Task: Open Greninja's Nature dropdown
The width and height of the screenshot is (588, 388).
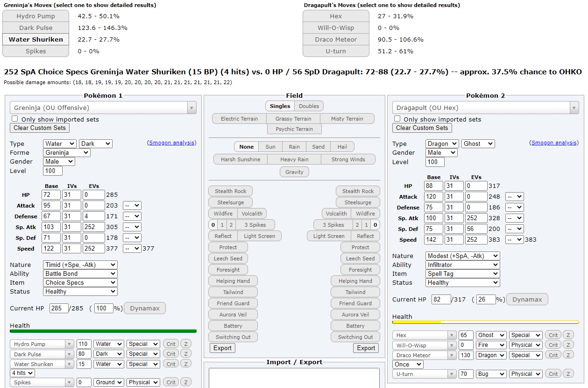Action: click(x=80, y=265)
